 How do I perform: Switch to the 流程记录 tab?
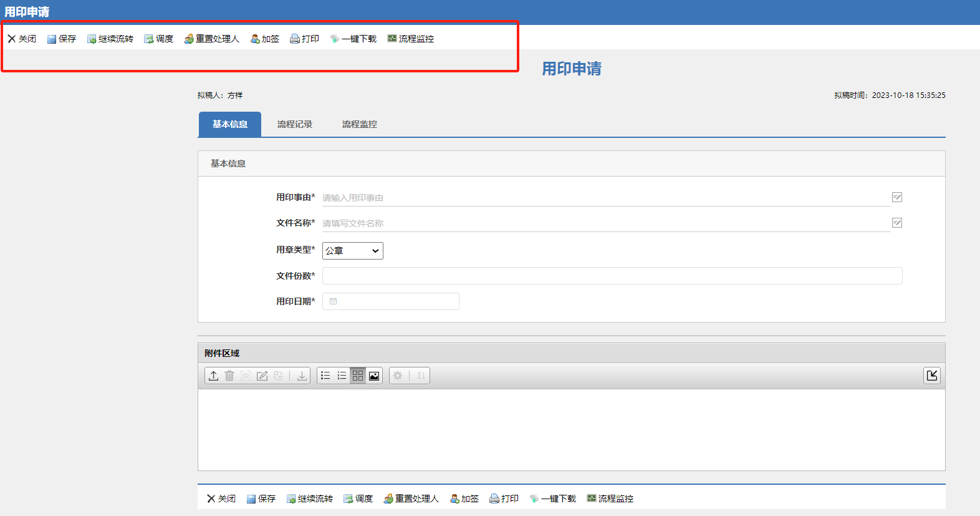pos(295,124)
